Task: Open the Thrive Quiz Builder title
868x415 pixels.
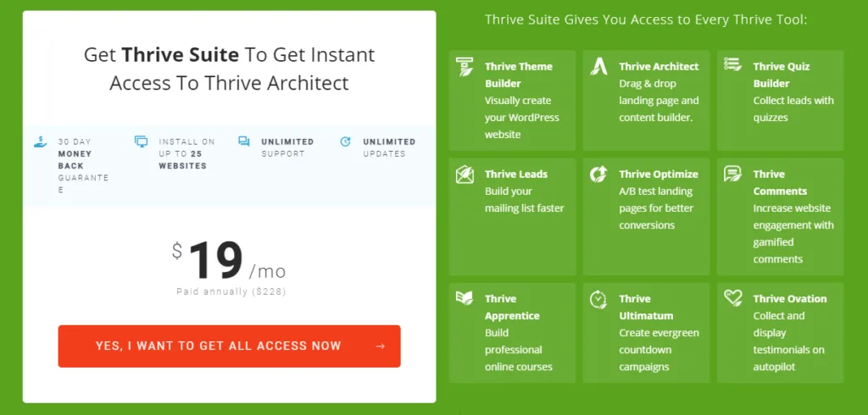Action: tap(781, 75)
